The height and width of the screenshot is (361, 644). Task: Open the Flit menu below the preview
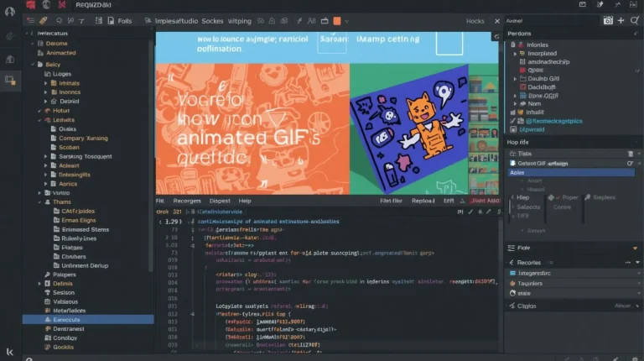click(x=160, y=201)
